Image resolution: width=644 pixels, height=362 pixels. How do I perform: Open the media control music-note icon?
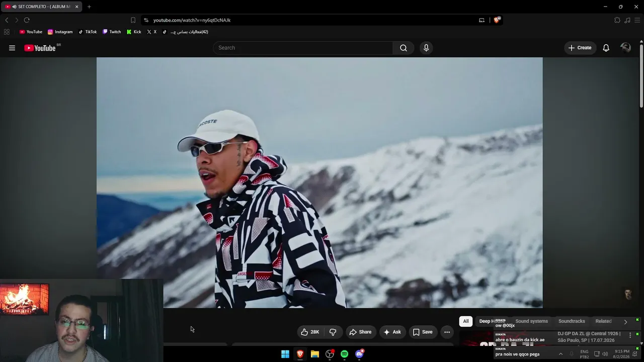[x=627, y=20]
